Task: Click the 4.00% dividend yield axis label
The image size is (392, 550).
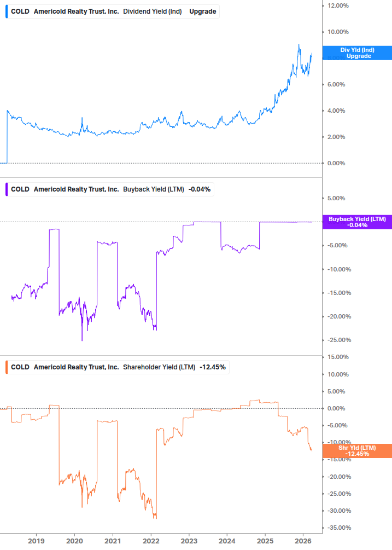Action: tap(336, 111)
